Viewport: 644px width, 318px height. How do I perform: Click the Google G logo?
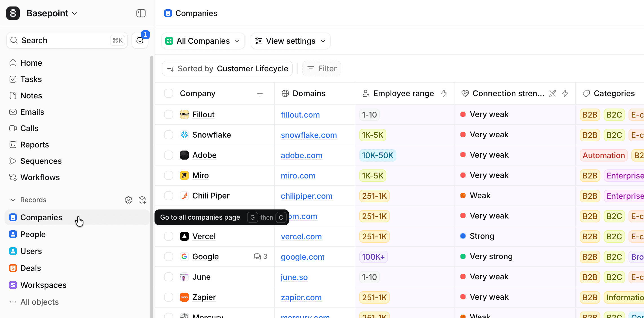[x=184, y=257]
